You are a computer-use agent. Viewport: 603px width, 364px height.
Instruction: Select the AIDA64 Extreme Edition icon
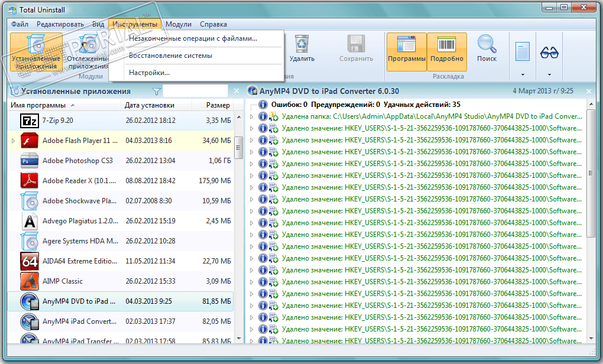click(30, 261)
